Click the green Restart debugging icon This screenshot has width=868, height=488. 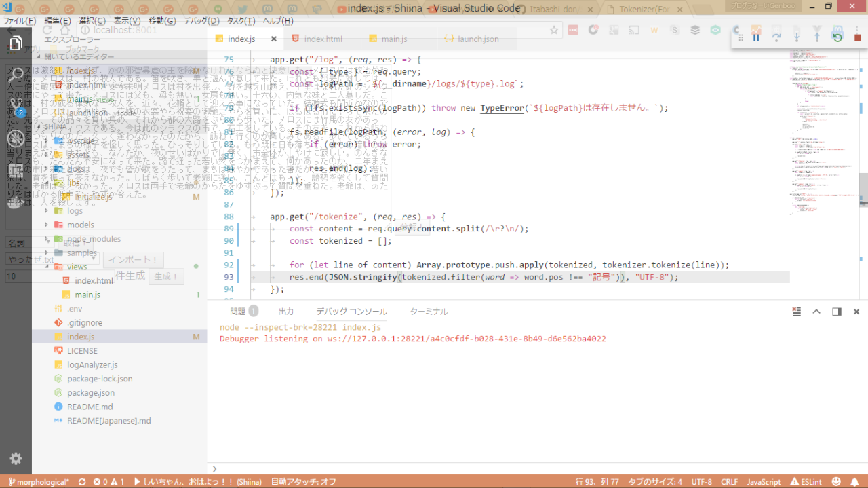[x=837, y=37]
